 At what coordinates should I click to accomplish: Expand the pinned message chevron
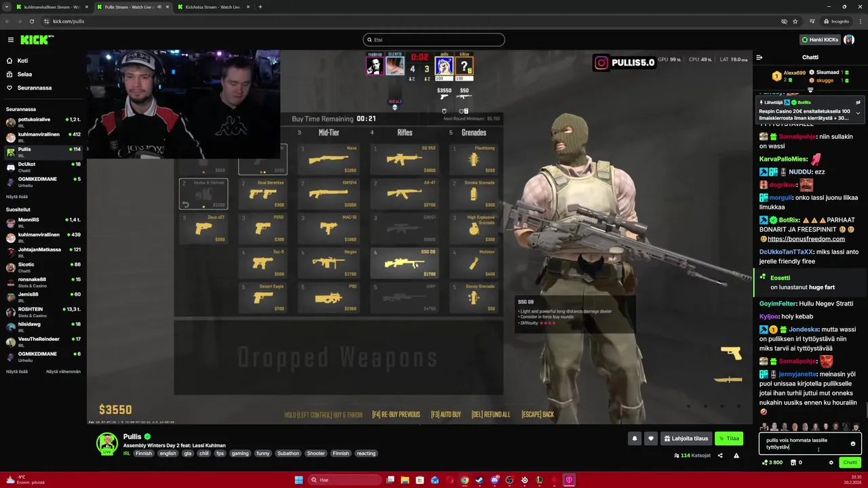pyautogui.click(x=858, y=113)
